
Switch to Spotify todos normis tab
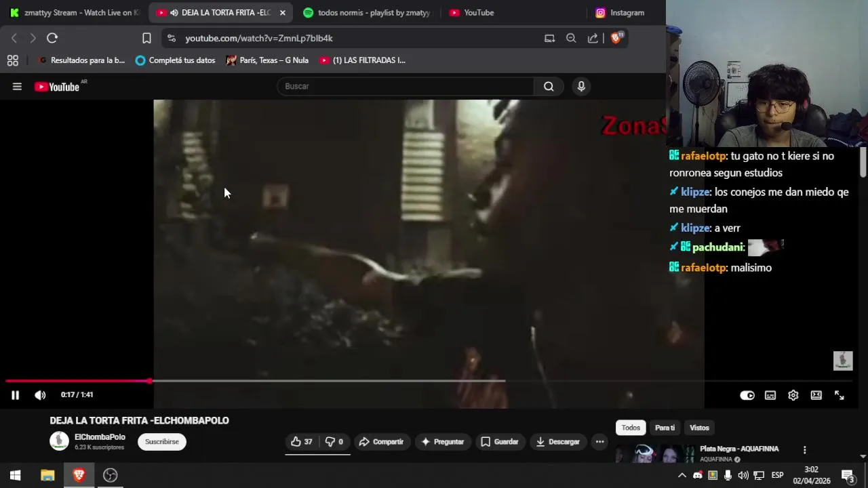tap(368, 13)
